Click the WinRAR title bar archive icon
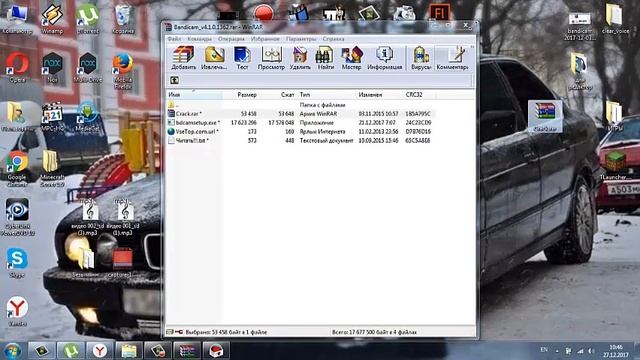 click(x=168, y=27)
